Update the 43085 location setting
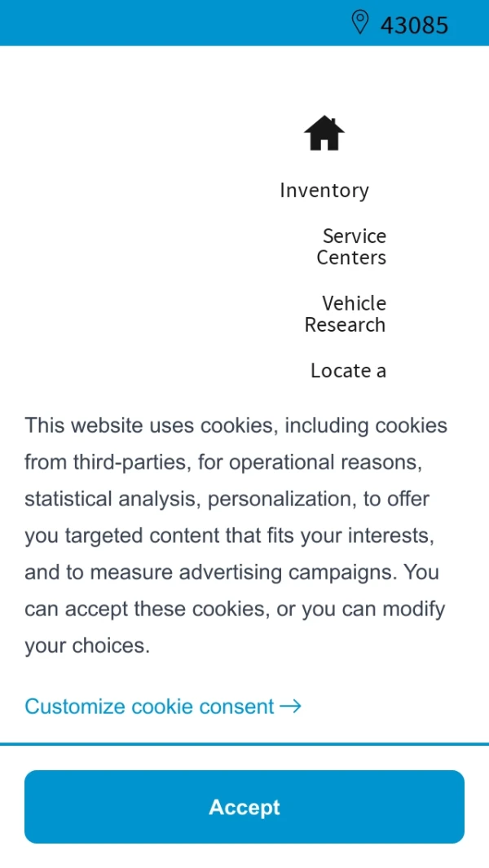This screenshot has height=868, width=489. pos(414,24)
